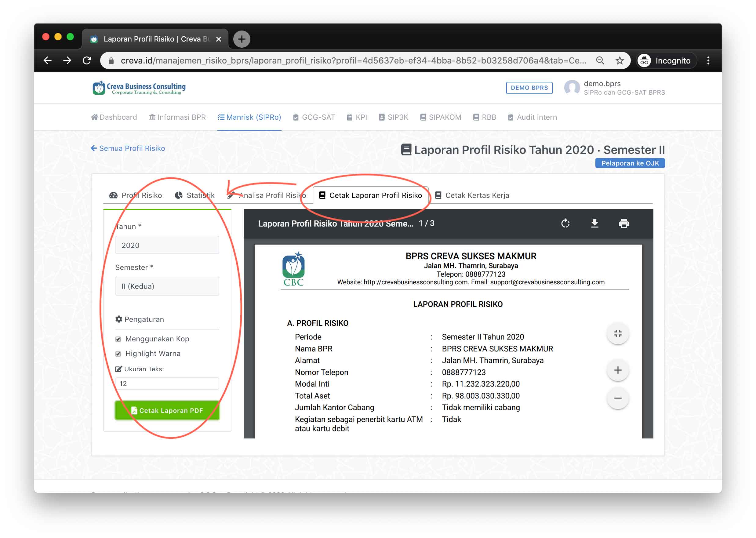This screenshot has height=538, width=756.
Task: Click the expand fullscreen icon
Action: tap(619, 334)
